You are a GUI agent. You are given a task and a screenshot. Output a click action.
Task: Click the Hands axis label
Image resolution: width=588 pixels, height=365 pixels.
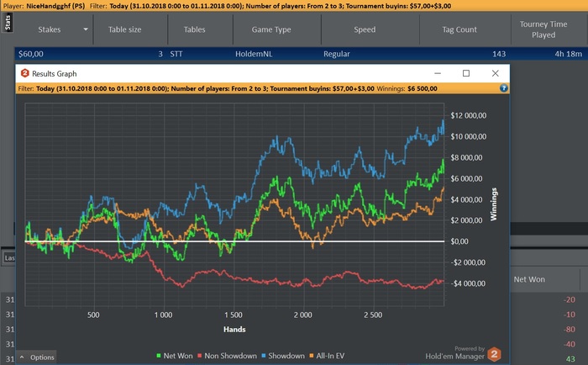click(x=234, y=330)
